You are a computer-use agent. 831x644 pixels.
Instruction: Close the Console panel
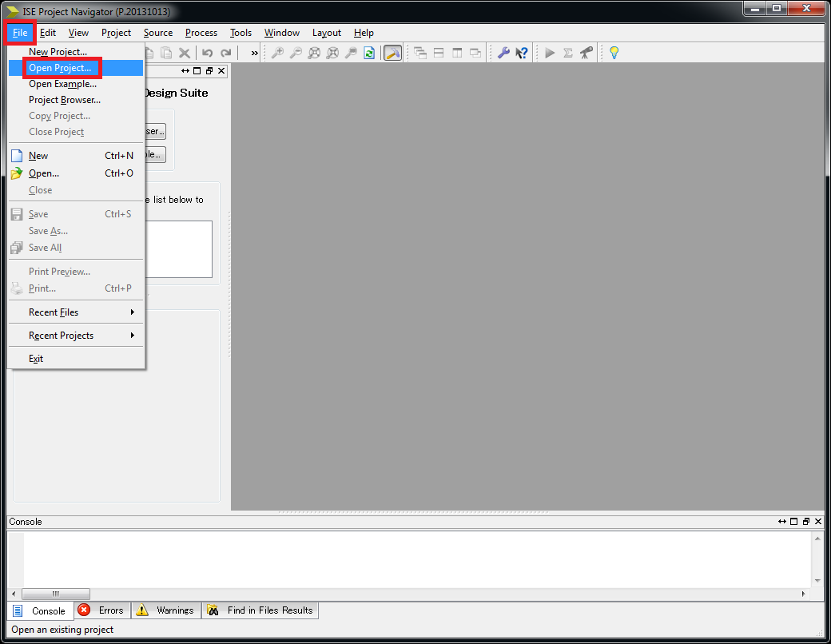[818, 522]
